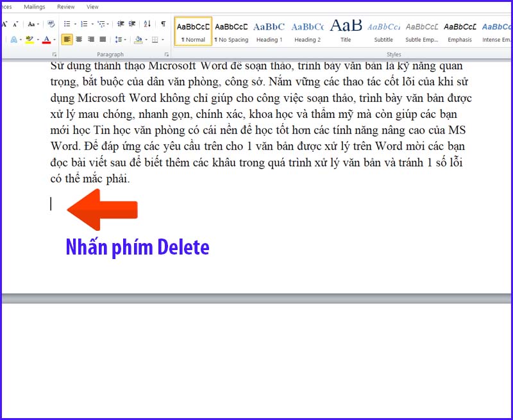513x420 pixels.
Task: Apply the Subtitle style
Action: [x=383, y=31]
